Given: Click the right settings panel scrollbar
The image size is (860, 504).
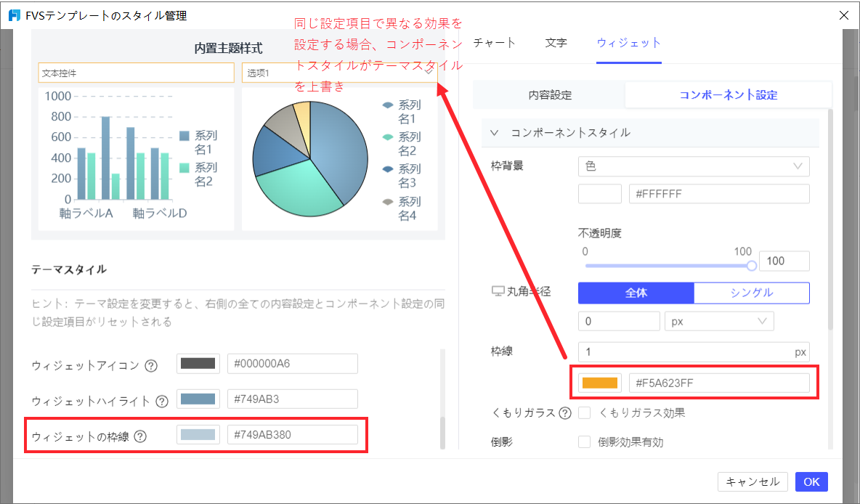Looking at the screenshot, I should [829, 219].
